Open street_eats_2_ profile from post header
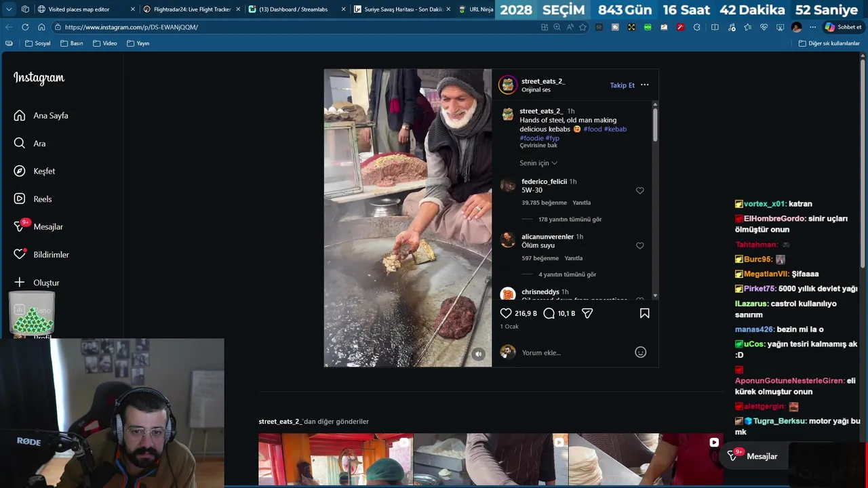Viewport: 868px width, 488px height. click(x=543, y=81)
